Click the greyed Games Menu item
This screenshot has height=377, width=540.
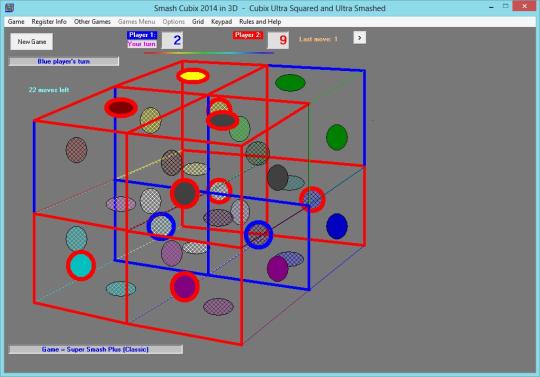(x=136, y=22)
